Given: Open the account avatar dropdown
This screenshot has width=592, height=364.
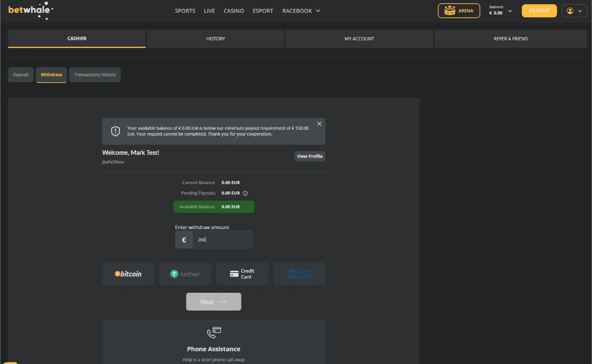Looking at the screenshot, I should 574,11.
